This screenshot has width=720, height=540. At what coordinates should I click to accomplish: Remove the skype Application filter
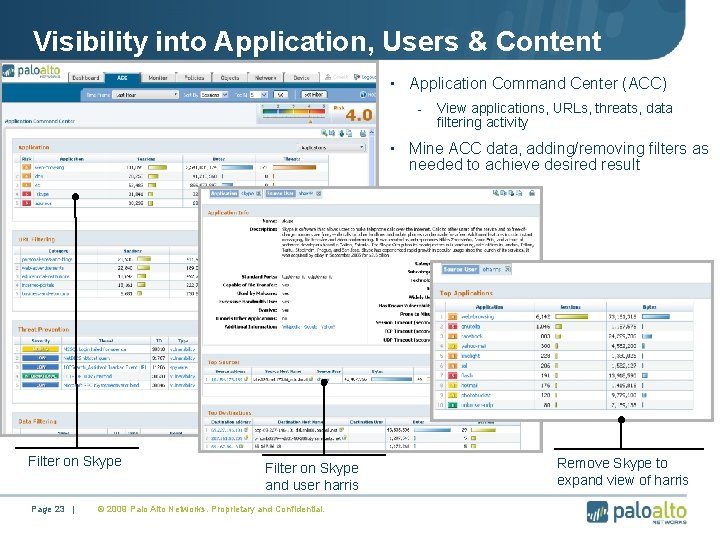[258, 194]
